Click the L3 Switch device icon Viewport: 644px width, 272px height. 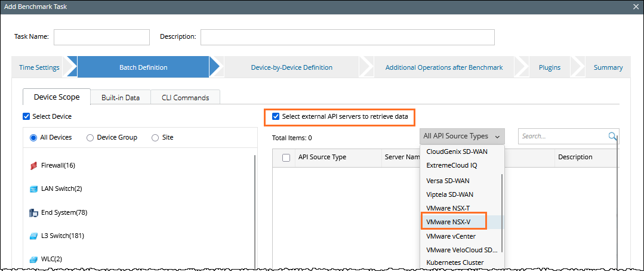(33, 236)
